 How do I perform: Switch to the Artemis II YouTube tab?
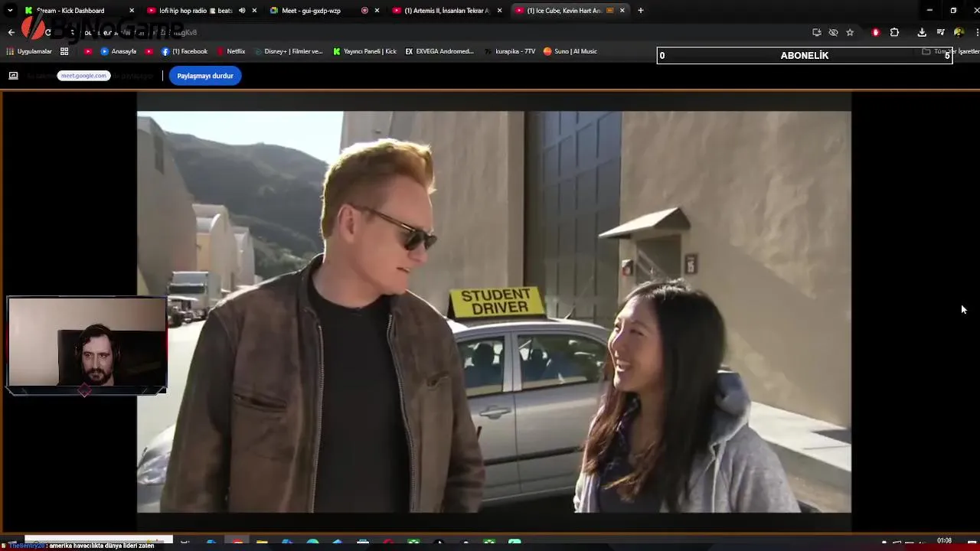point(447,11)
